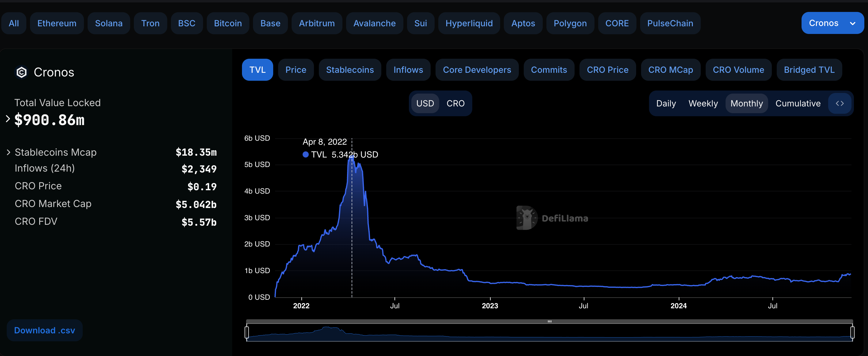Expand the Total Value Locked breakdown

[8, 118]
